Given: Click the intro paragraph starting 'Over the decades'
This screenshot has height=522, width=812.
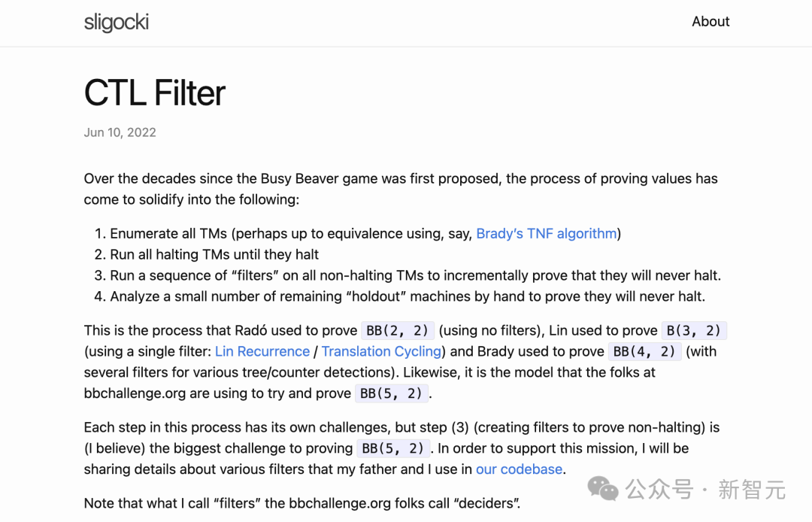Looking at the screenshot, I should click(x=401, y=189).
